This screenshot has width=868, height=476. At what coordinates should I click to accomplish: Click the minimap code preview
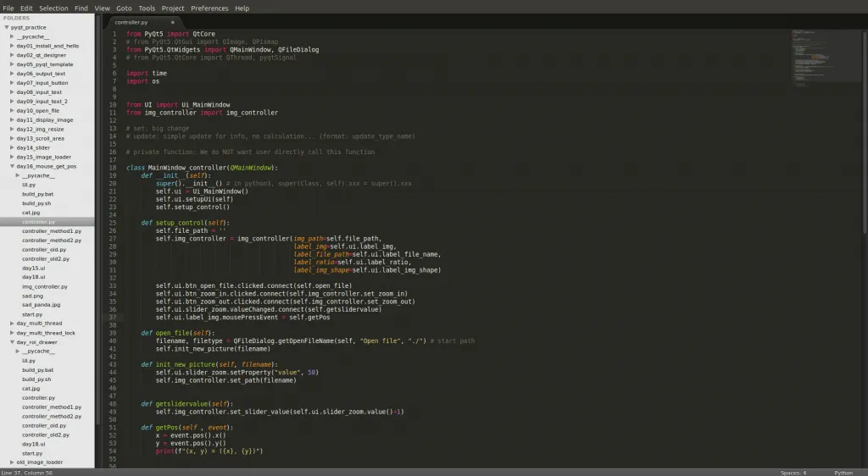(x=815, y=59)
